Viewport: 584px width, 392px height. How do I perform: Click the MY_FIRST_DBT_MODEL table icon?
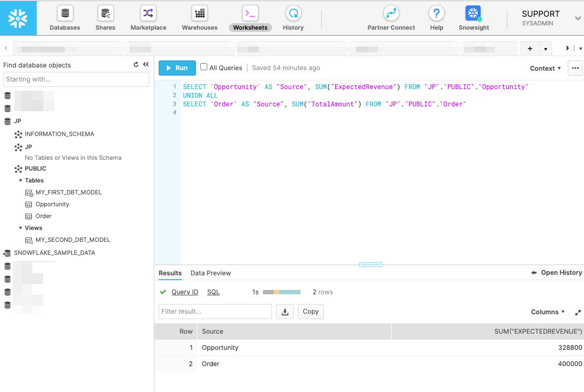tap(29, 193)
